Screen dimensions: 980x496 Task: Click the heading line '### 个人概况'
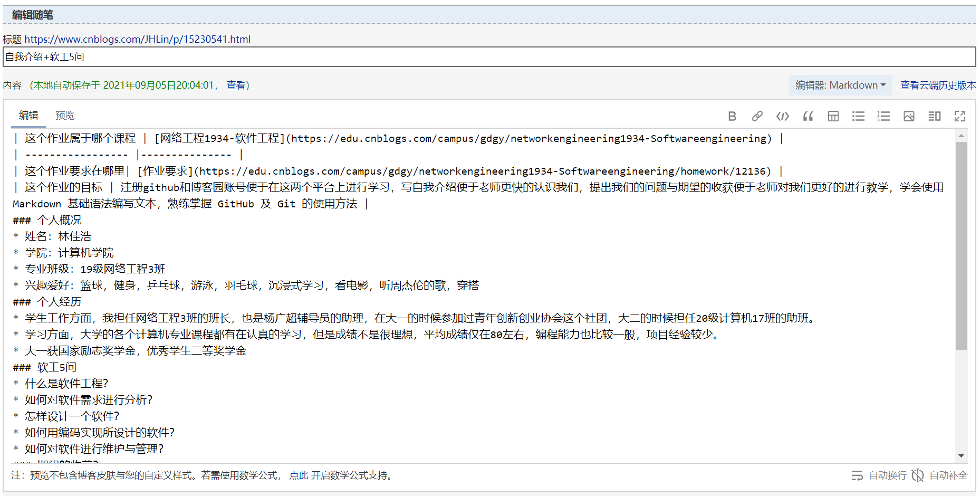[x=47, y=220]
